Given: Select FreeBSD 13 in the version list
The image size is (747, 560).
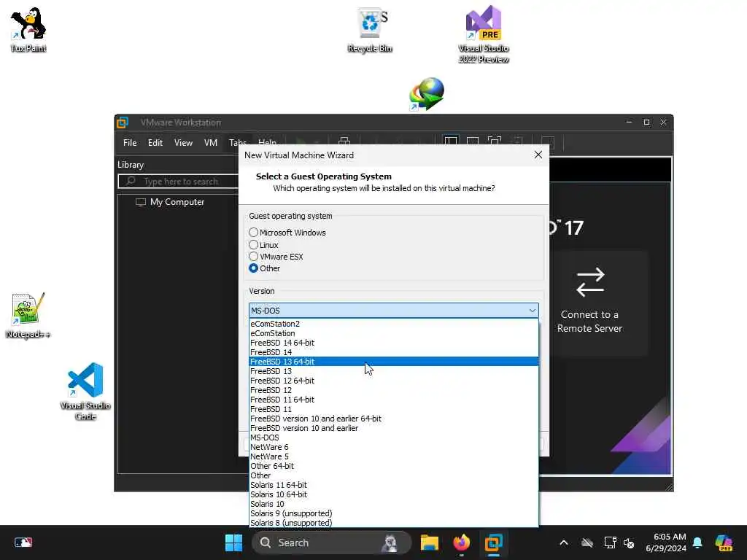Looking at the screenshot, I should [x=393, y=371].
